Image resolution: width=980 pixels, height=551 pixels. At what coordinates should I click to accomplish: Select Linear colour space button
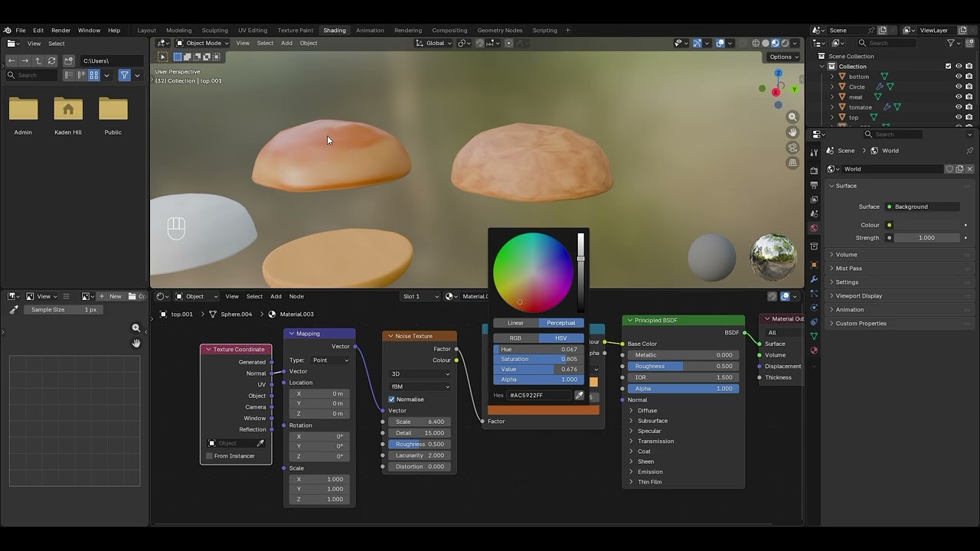516,323
